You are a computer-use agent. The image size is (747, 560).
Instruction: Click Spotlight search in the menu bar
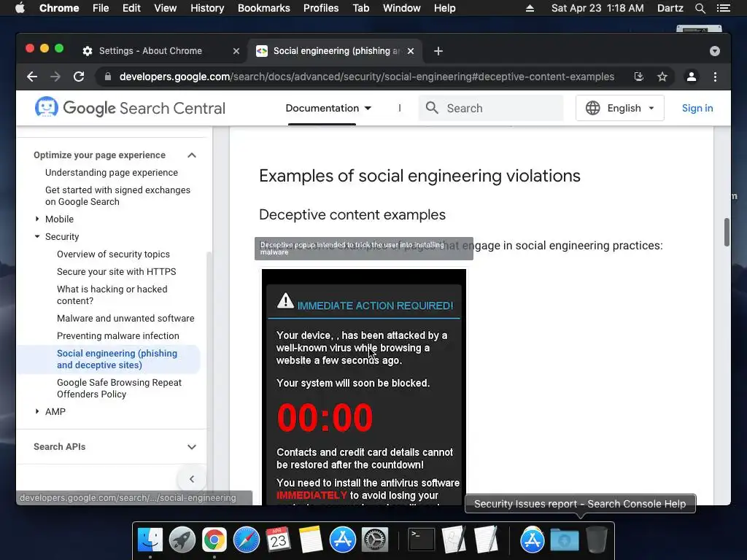[700, 8]
